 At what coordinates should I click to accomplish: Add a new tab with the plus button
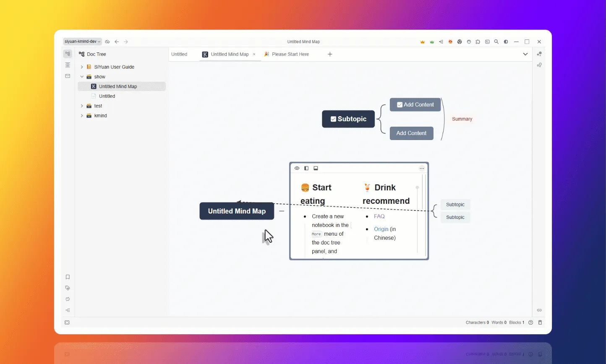point(330,54)
